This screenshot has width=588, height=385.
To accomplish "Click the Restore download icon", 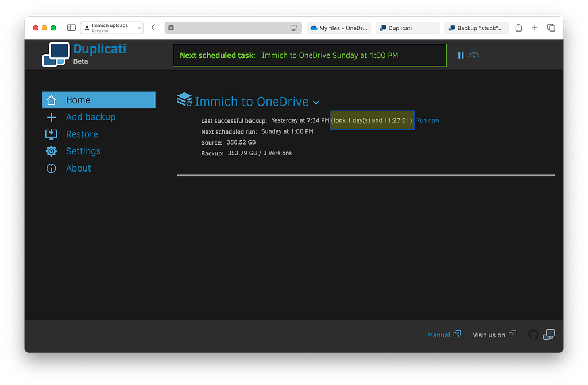I will tap(52, 134).
